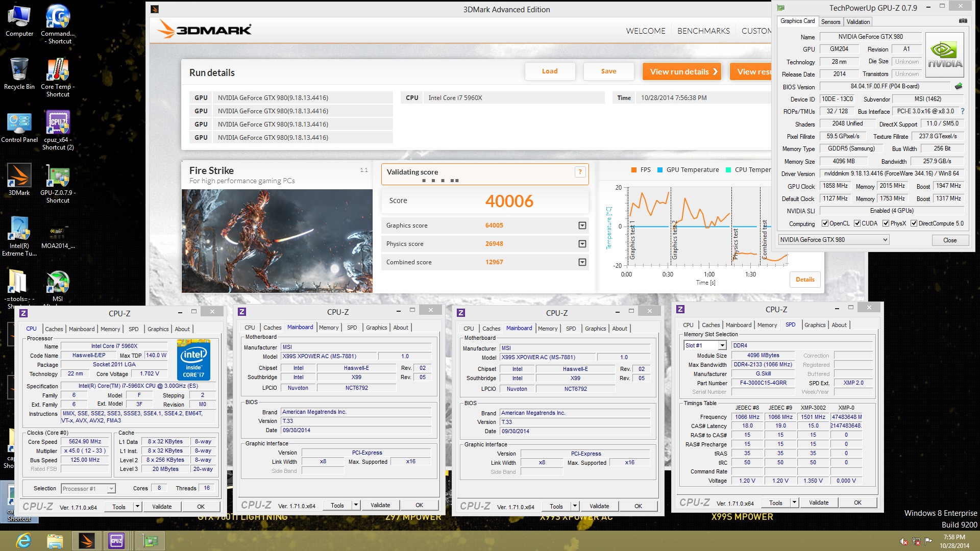Click the 3DMark logo in the header
The height and width of the screenshot is (551, 980).
point(204,30)
